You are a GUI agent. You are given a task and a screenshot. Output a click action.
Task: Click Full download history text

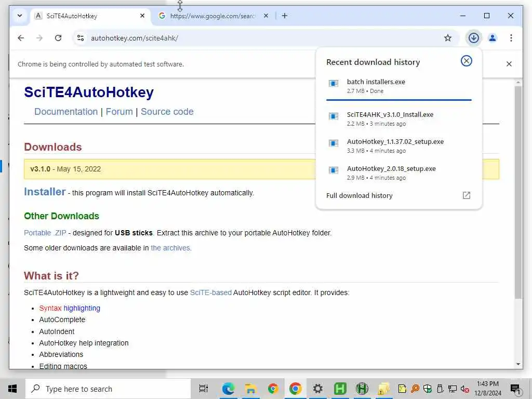point(360,195)
